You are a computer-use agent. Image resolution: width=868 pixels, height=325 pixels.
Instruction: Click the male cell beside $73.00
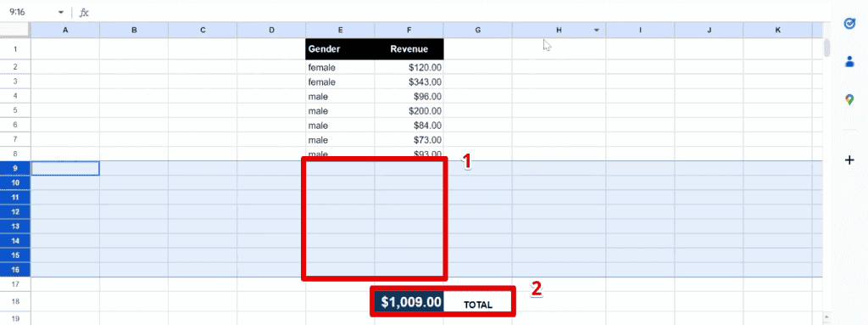tap(340, 139)
